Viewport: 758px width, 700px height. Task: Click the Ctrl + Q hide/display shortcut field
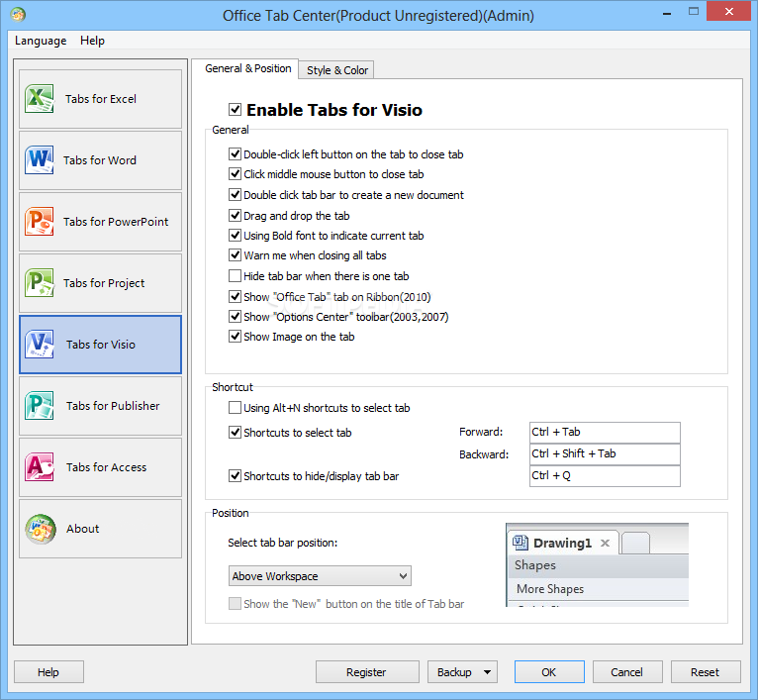(x=605, y=475)
